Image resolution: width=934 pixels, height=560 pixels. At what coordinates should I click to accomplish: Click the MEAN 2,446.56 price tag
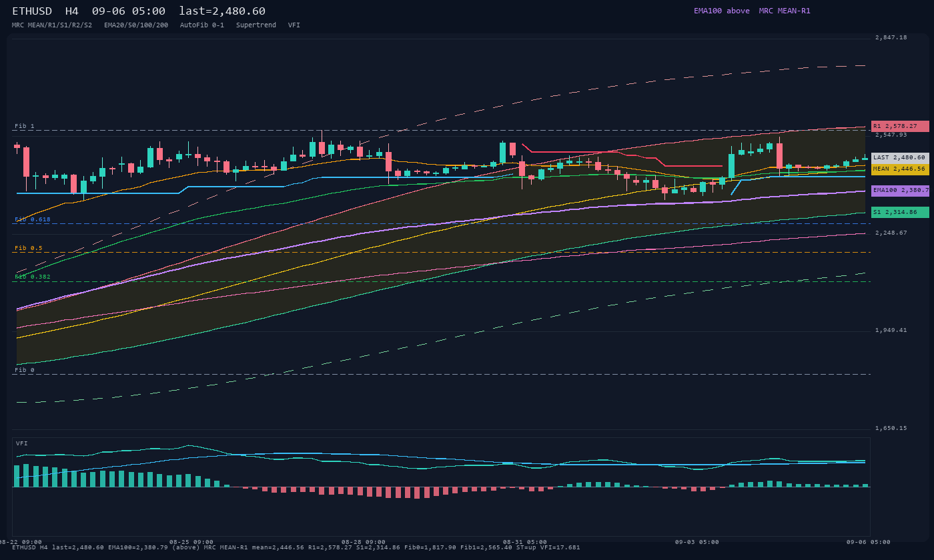pyautogui.click(x=900, y=169)
